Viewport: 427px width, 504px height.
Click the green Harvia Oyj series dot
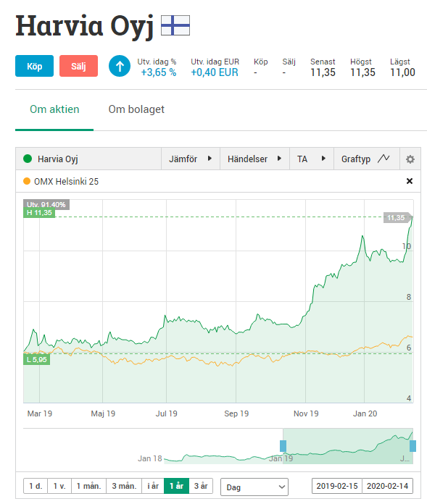pyautogui.click(x=28, y=159)
